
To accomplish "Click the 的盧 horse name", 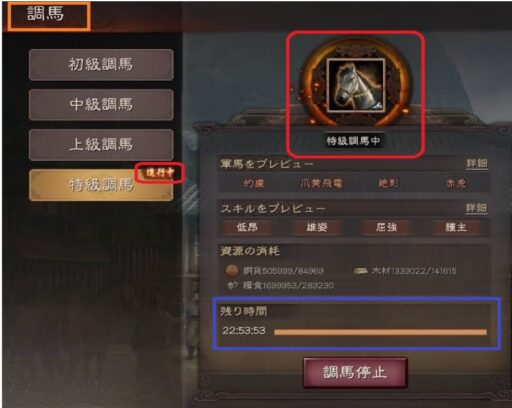I will [x=254, y=183].
